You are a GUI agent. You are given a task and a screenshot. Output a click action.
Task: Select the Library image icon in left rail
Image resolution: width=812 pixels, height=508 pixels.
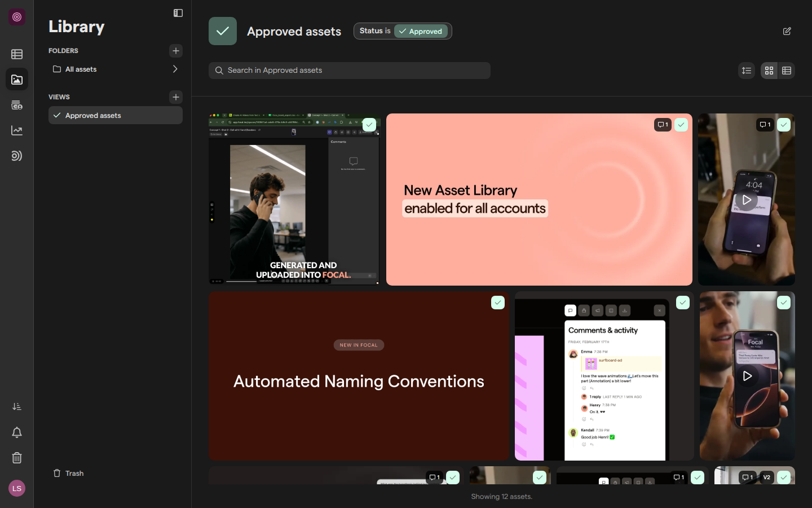(17, 80)
